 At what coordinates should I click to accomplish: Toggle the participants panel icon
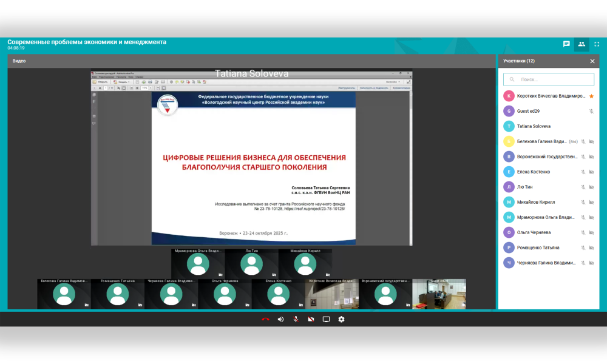582,44
